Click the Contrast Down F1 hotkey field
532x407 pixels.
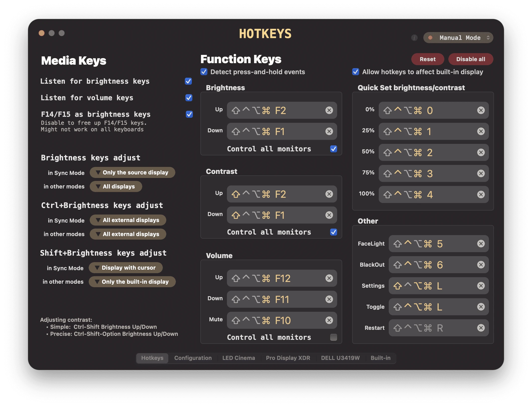click(x=282, y=215)
